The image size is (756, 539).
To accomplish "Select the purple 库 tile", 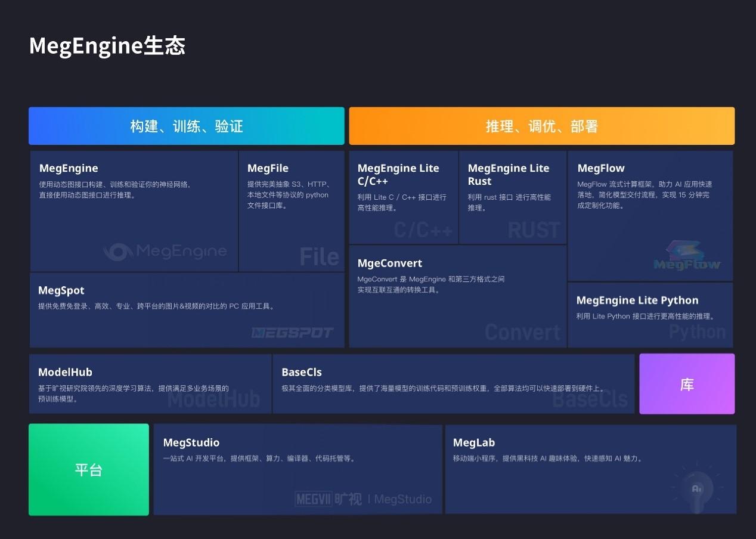I will pos(686,383).
